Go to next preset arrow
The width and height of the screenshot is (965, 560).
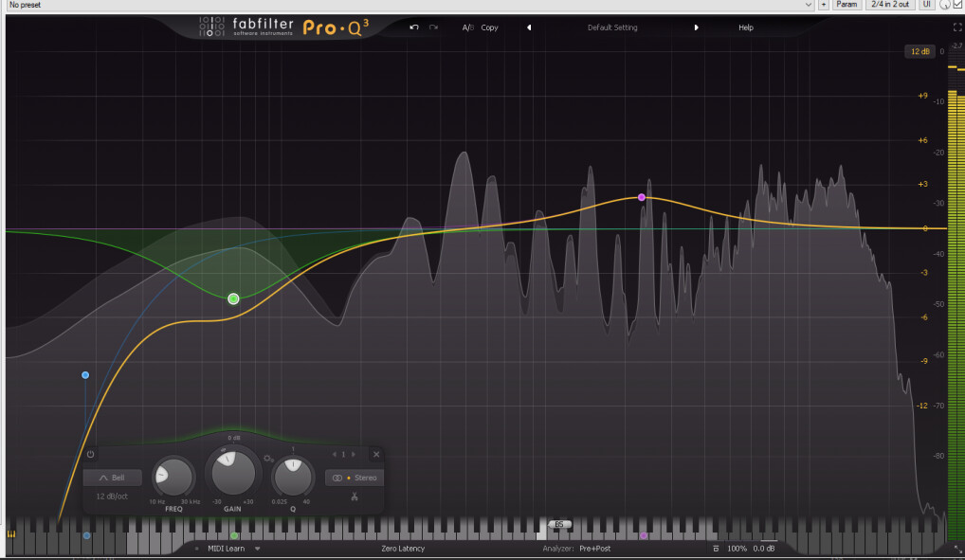point(696,27)
